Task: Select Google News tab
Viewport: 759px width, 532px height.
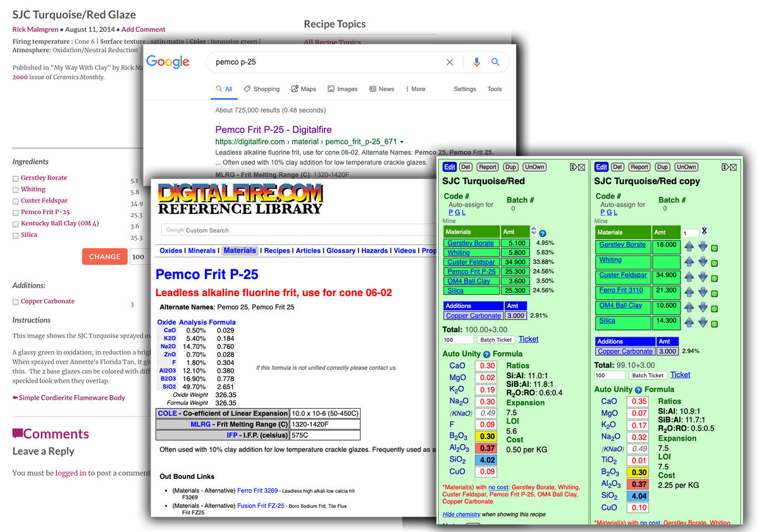Action: [381, 89]
